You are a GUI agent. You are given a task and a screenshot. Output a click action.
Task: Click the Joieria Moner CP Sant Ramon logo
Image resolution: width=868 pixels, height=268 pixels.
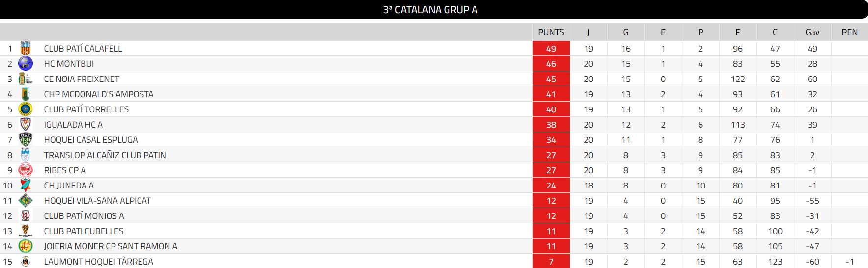pos(25,246)
